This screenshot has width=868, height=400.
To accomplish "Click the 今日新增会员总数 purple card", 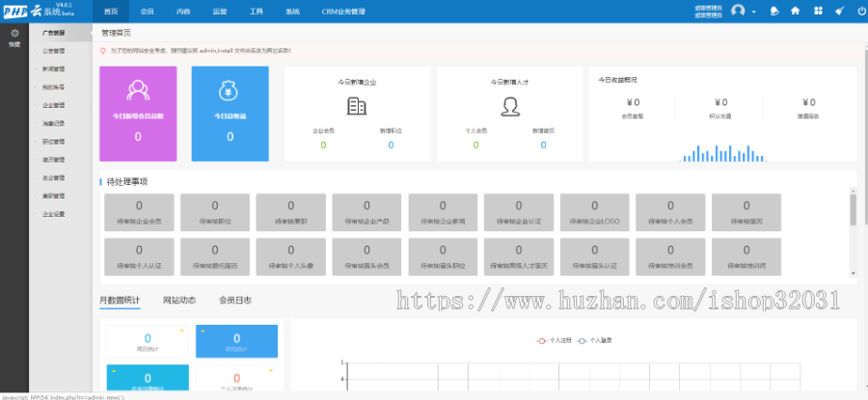I will pyautogui.click(x=138, y=114).
